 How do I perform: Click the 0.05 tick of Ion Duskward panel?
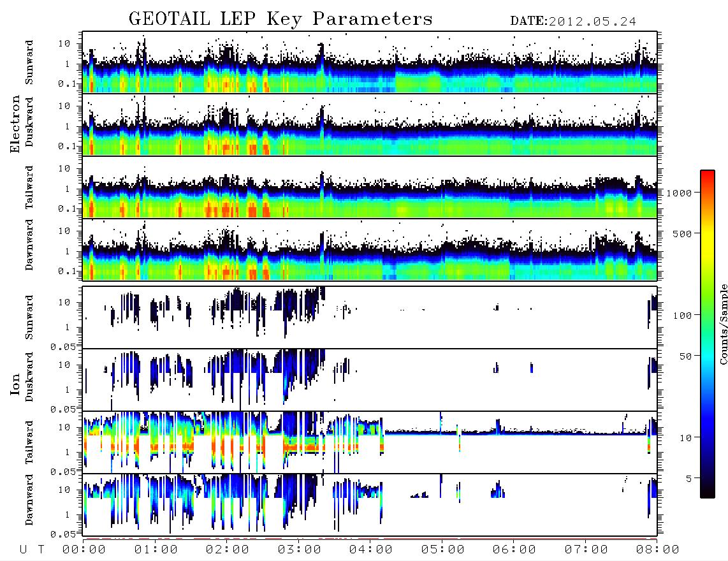coord(62,409)
